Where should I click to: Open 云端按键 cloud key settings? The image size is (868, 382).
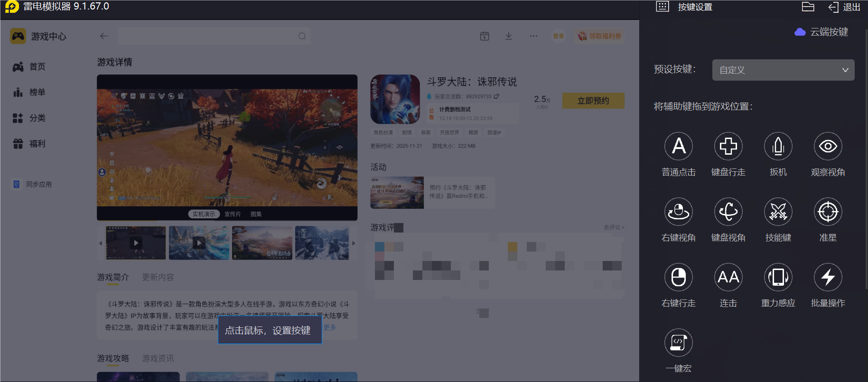821,32
